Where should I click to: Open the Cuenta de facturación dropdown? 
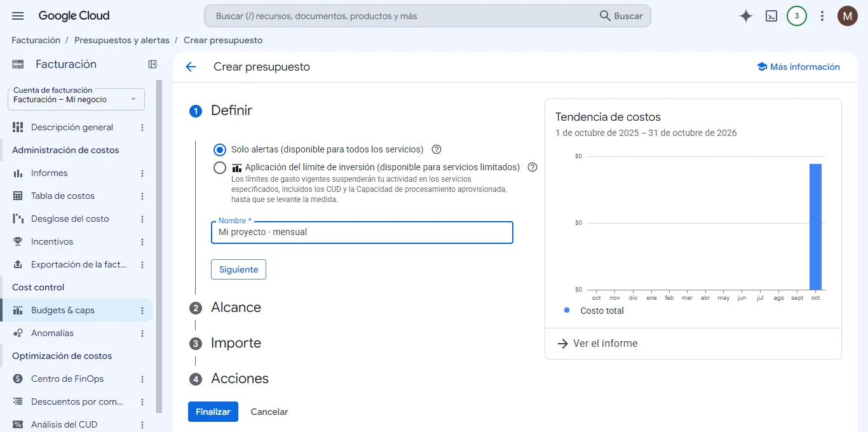[76, 98]
